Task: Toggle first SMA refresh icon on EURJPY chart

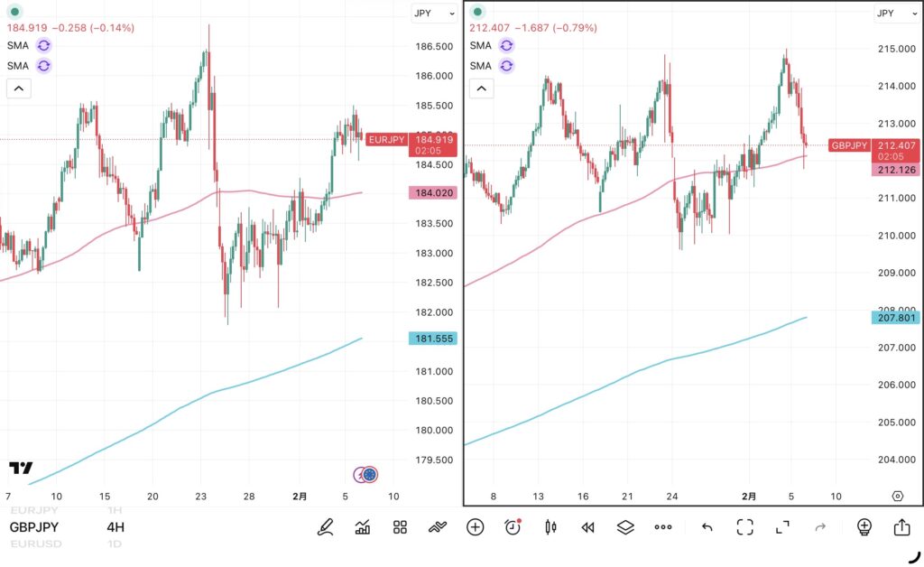Action: pos(44,45)
